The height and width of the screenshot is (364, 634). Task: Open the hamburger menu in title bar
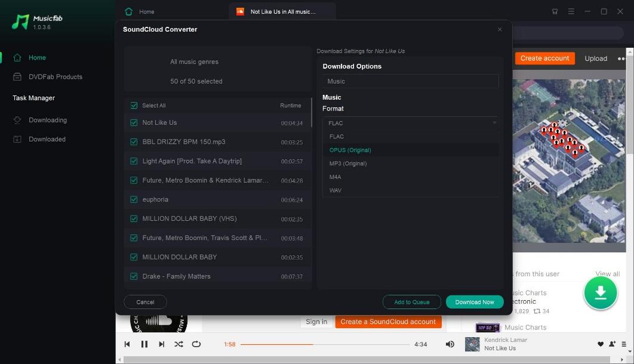pos(571,11)
